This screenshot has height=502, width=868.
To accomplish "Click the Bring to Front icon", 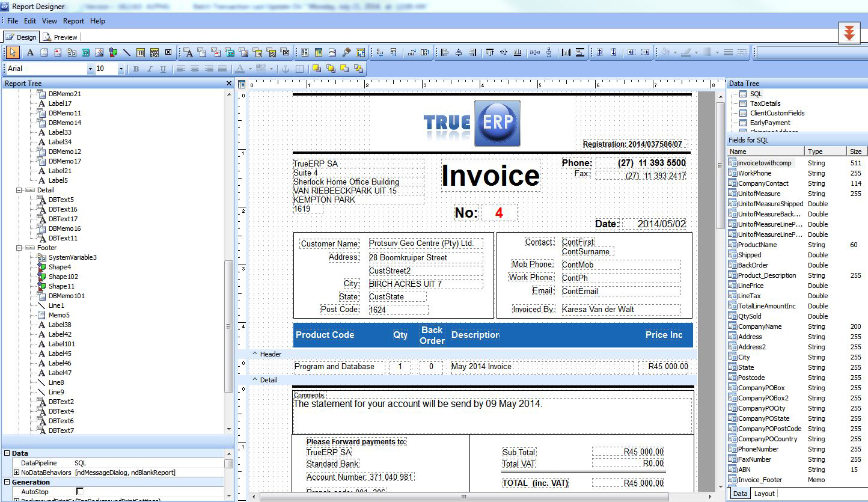I will coord(316,69).
